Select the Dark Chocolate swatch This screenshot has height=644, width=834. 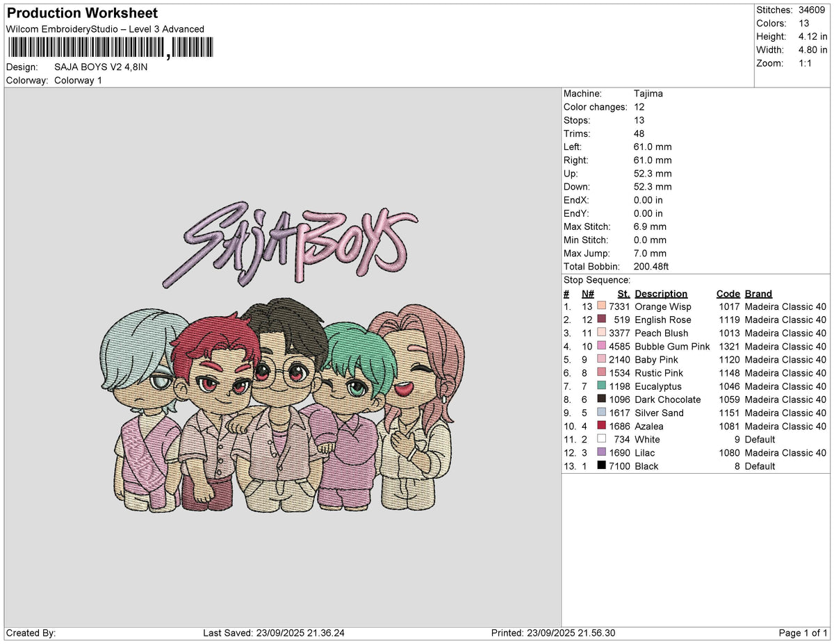point(601,399)
